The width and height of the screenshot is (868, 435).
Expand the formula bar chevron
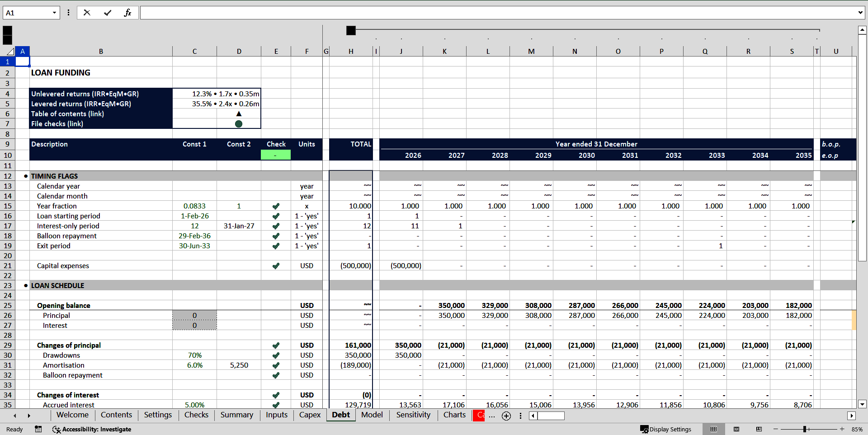(860, 13)
